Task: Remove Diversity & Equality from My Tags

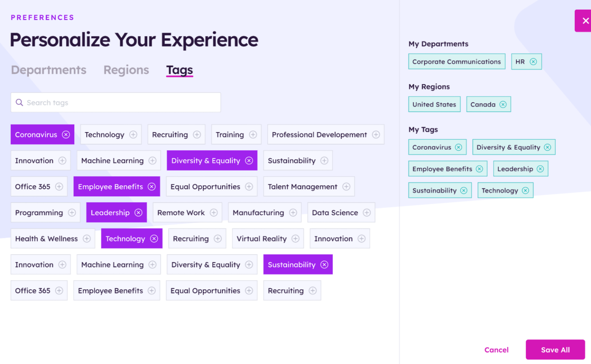Action: coord(548,147)
